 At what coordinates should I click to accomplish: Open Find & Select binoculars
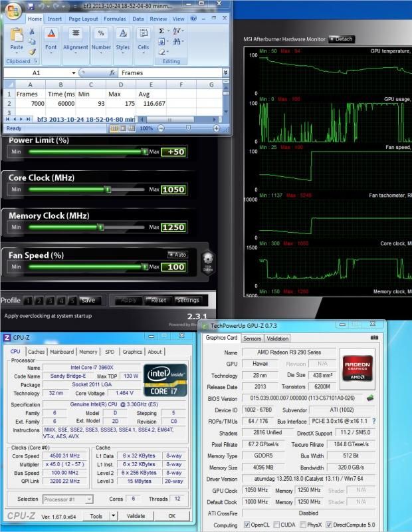coord(177,41)
